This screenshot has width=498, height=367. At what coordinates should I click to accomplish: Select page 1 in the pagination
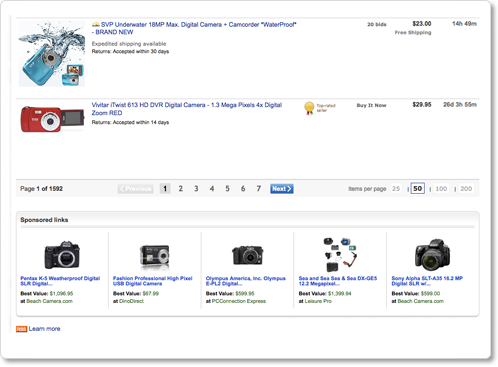(165, 189)
